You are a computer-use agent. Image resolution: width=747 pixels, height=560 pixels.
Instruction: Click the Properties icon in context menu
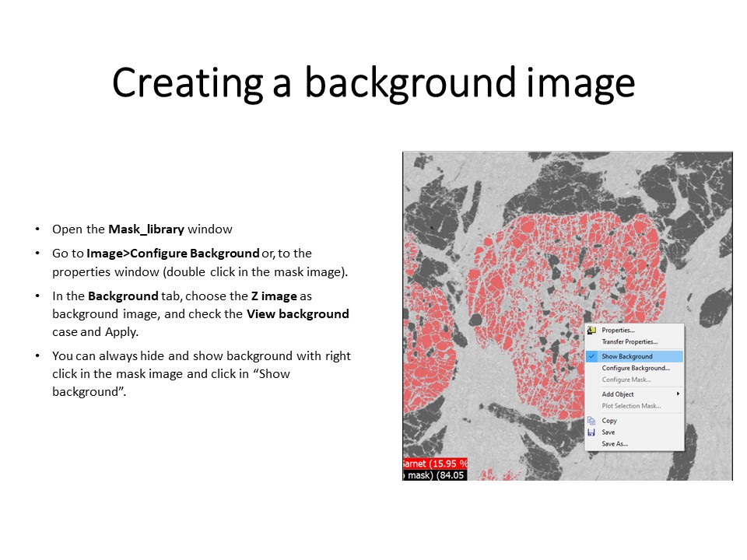(592, 331)
